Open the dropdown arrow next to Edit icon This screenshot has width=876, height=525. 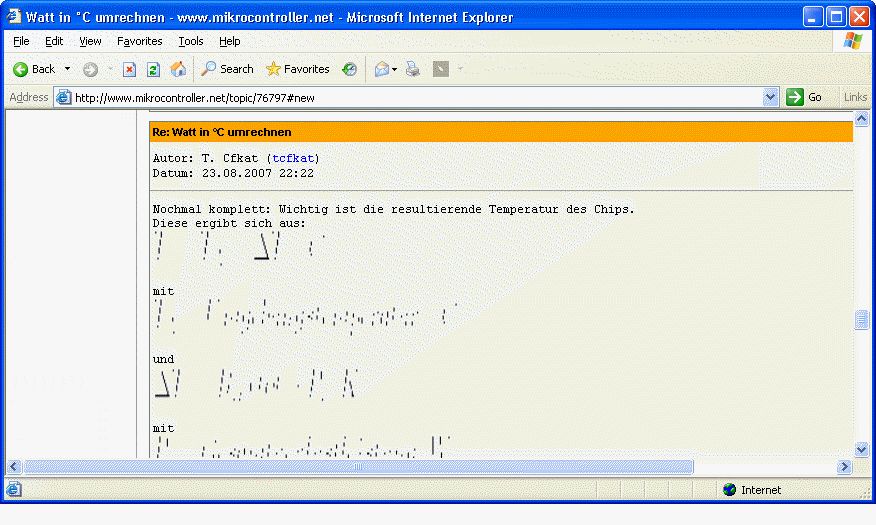460,69
